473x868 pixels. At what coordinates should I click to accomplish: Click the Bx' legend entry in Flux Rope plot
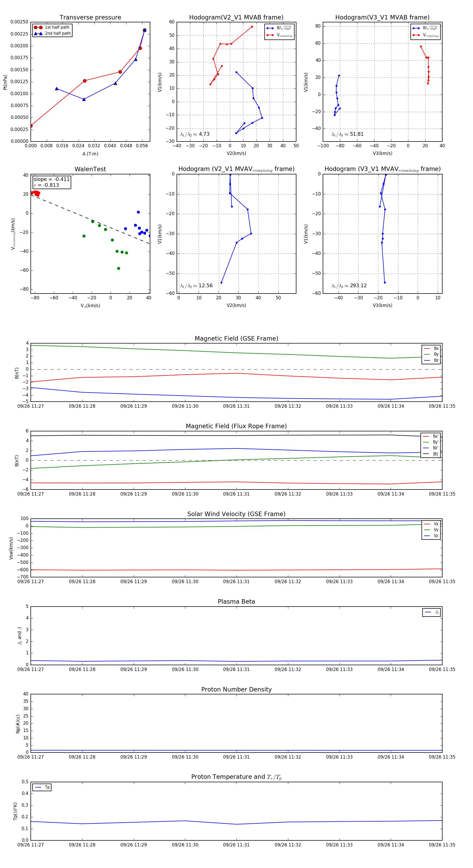[431, 436]
